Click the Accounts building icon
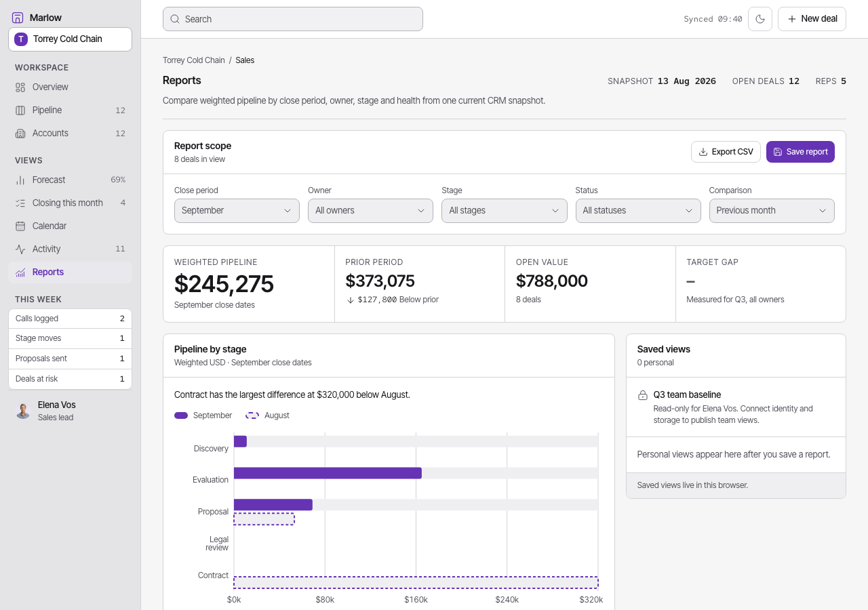 [20, 133]
